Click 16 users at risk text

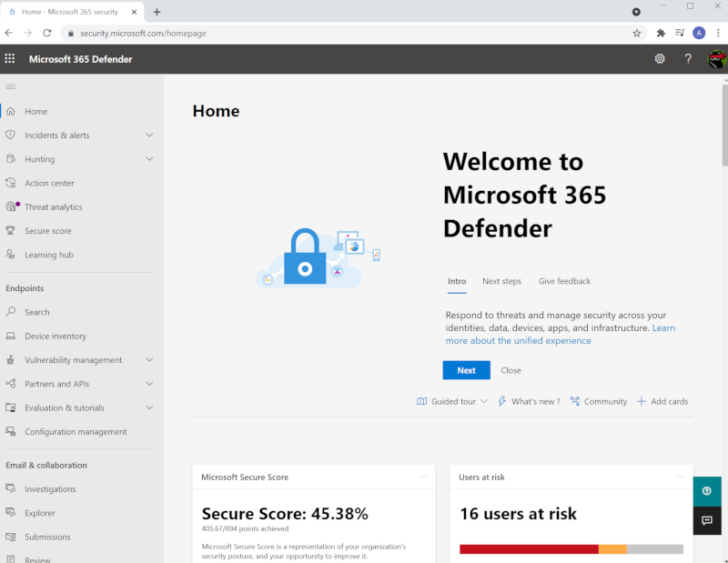[x=518, y=514]
